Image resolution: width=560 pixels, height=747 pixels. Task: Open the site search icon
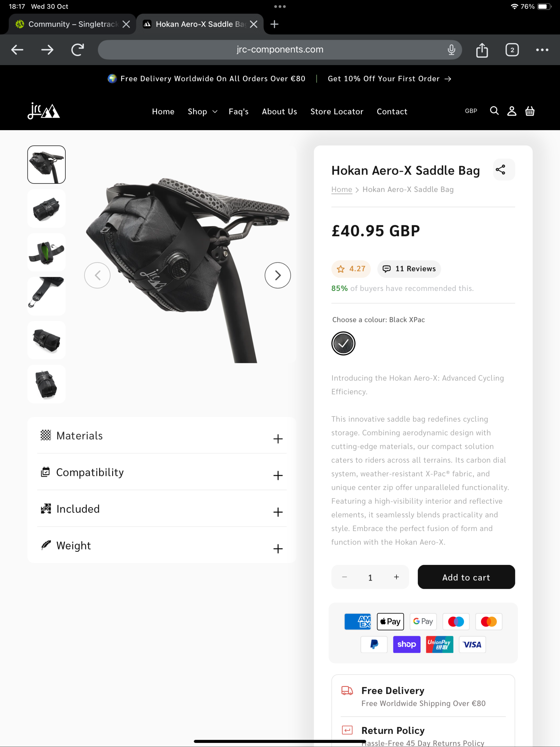[494, 111]
